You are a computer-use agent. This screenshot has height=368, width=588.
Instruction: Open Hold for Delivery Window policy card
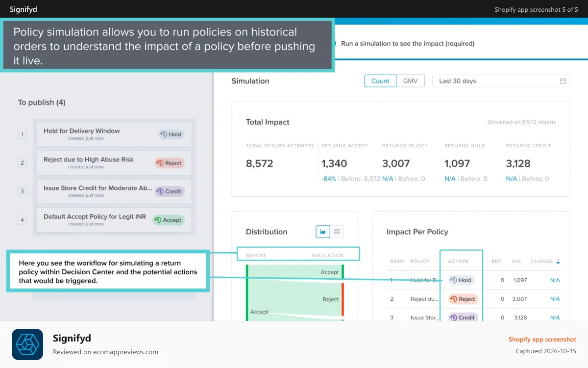click(114, 134)
